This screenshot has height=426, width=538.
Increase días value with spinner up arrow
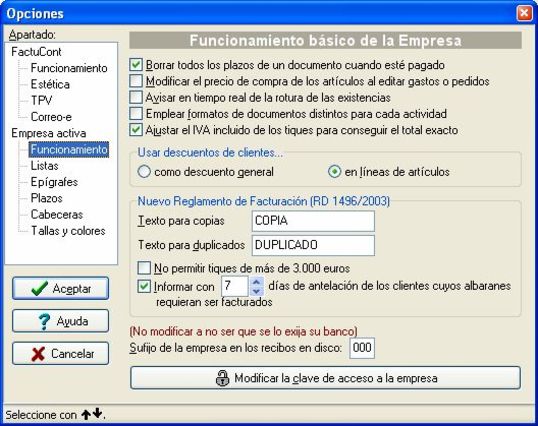[x=256, y=282]
